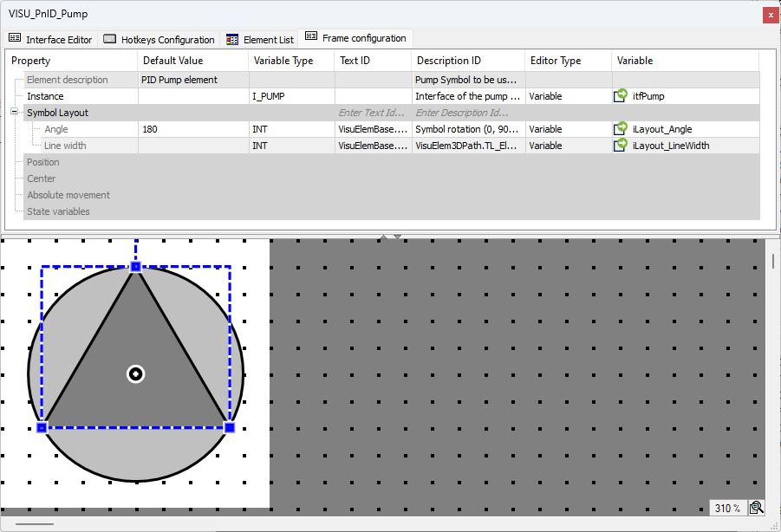This screenshot has height=532, width=781.
Task: Click the Hotkeys Configuration keyboard icon
Action: click(x=110, y=38)
